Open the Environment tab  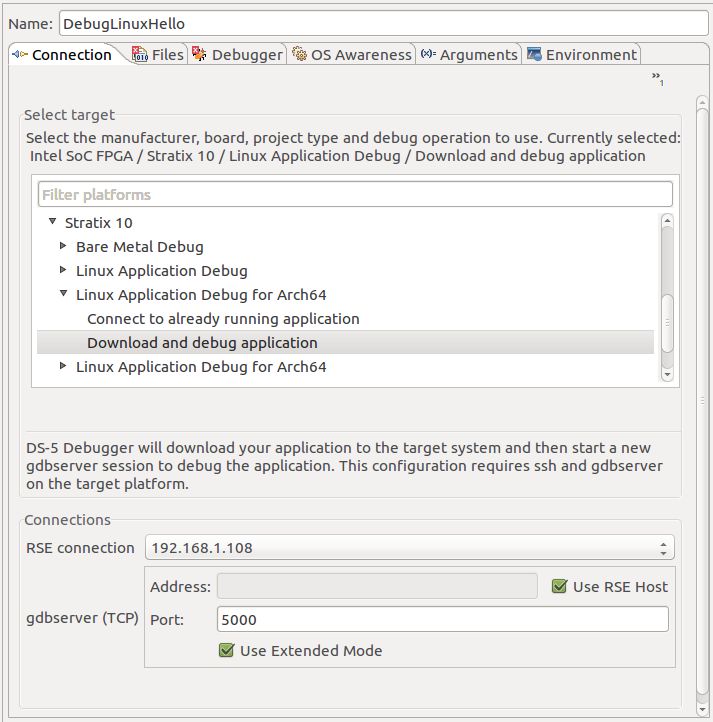[x=581, y=55]
